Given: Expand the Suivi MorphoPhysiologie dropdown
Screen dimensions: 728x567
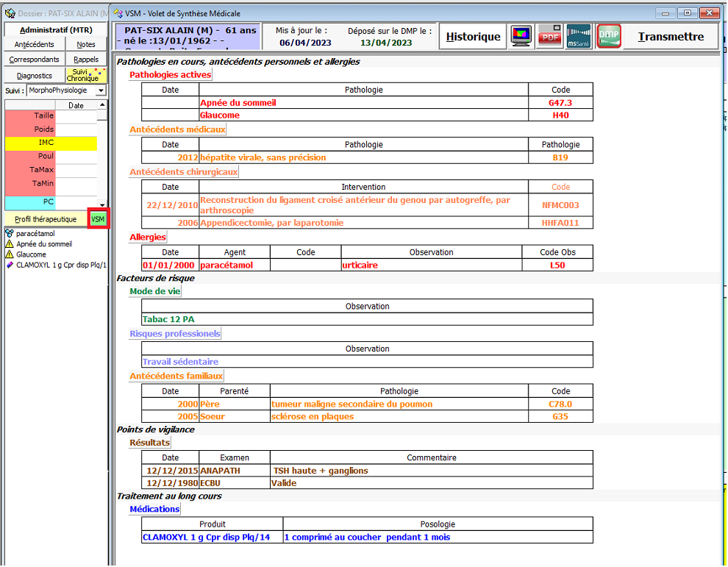Looking at the screenshot, I should [x=101, y=90].
